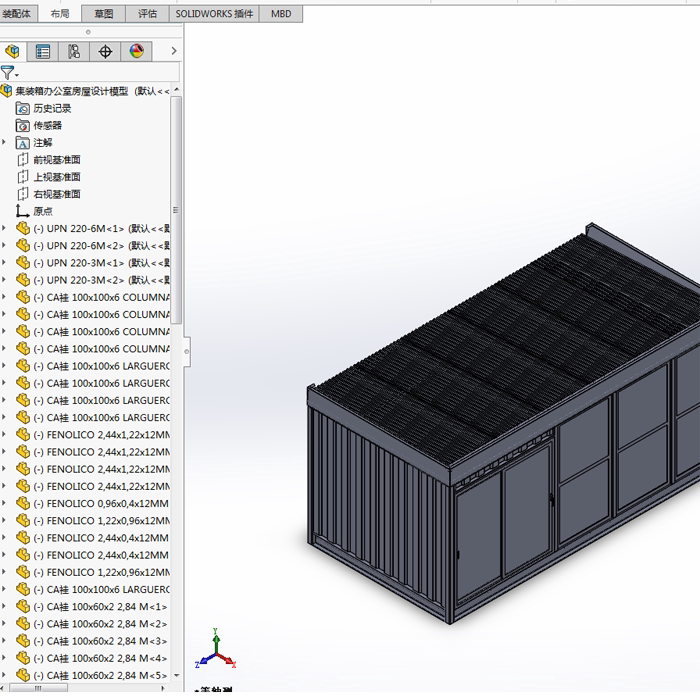The width and height of the screenshot is (700, 700).
Task: Select the (-) CA挂 100x60x2 2,84 M<1> label
Action: click(100, 607)
